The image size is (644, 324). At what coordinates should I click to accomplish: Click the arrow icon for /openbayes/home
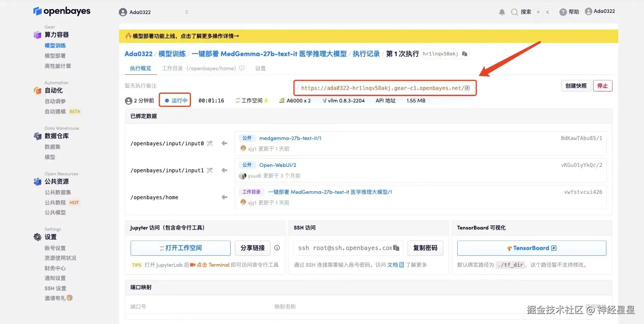pos(224,197)
